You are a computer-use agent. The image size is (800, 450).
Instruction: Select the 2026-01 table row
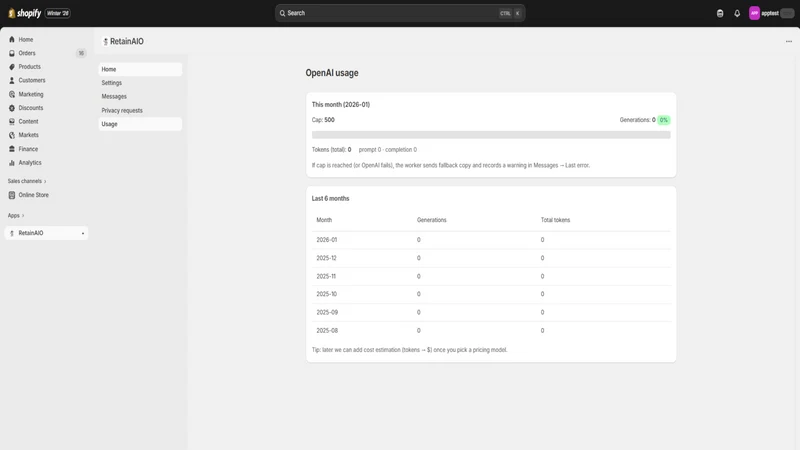pyautogui.click(x=491, y=240)
